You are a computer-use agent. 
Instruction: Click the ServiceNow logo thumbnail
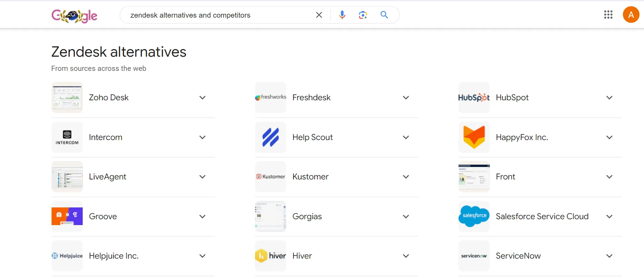coord(474,256)
